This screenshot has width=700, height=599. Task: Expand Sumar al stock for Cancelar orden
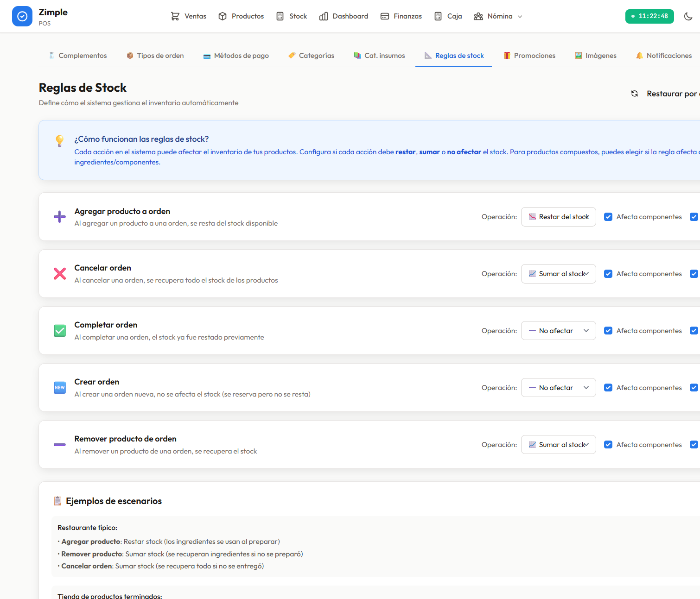[559, 274]
